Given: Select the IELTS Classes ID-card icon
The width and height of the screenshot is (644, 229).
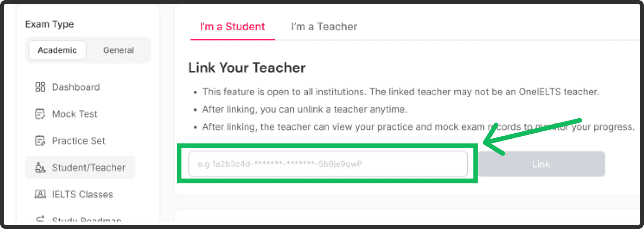Looking at the screenshot, I should coord(40,194).
